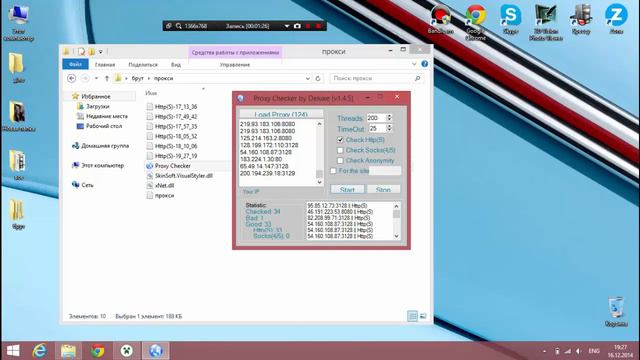Open the Файл ribbon tab
Screen dimensions: 640x360
[76, 64]
